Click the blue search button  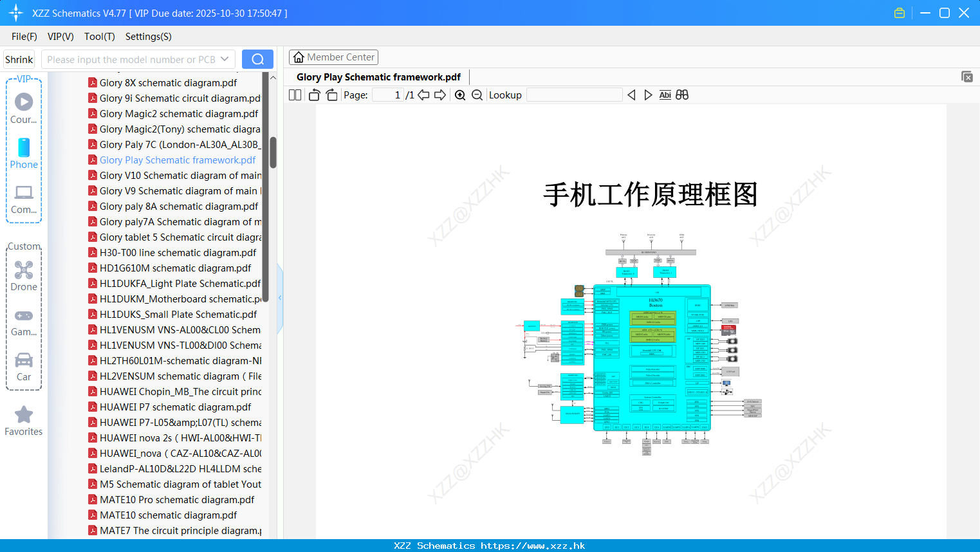click(x=257, y=59)
